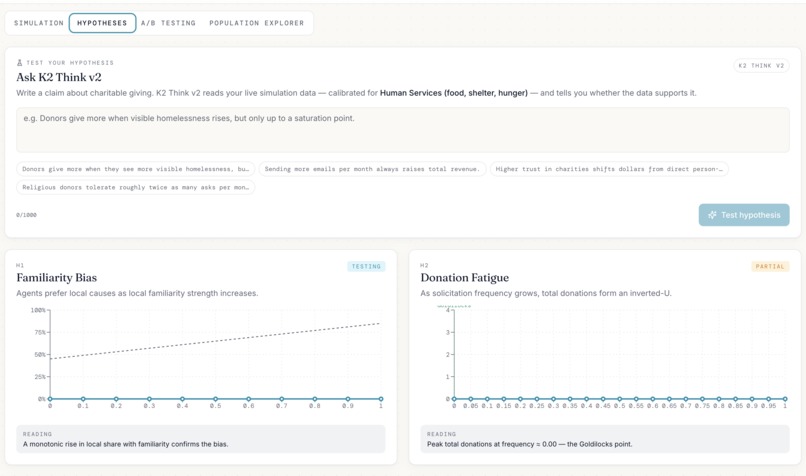Image resolution: width=806 pixels, height=476 pixels.
Task: Click Familiarity Bias data point at 0
Action: tap(50, 399)
